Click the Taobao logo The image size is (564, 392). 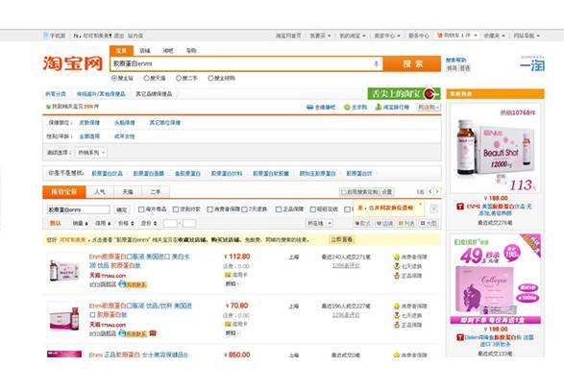click(x=73, y=63)
